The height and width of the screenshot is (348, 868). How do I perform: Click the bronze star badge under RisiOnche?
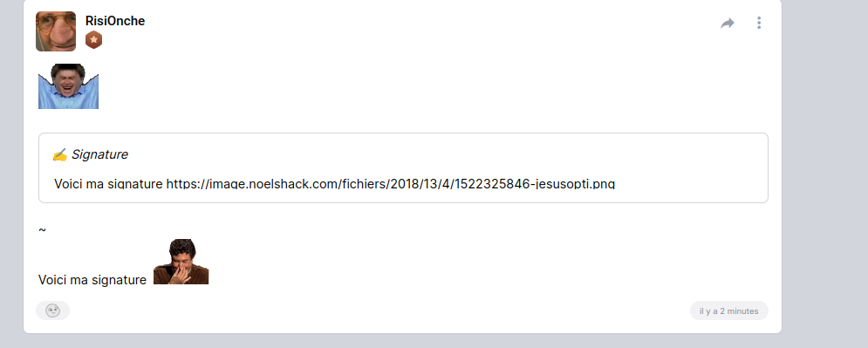(x=93, y=40)
